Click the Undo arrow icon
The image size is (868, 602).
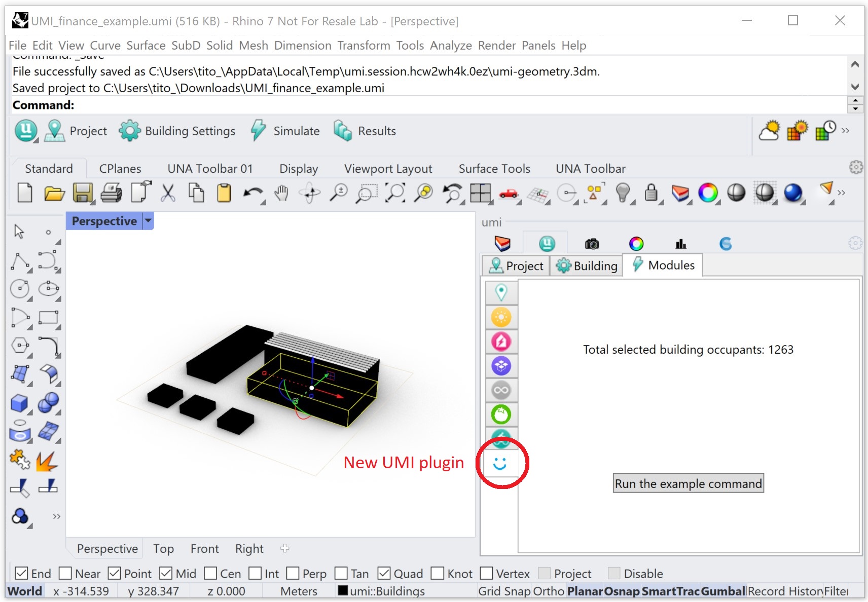pos(253,193)
